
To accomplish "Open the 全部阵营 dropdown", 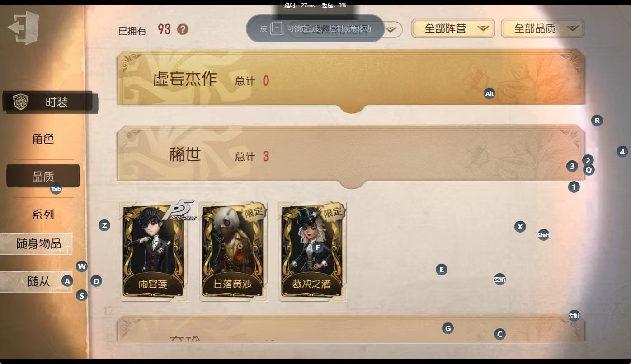I will coord(453,28).
